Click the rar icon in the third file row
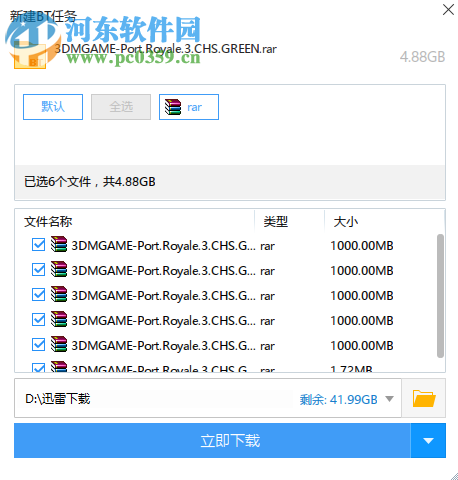Image resolution: width=458 pixels, height=480 pixels. point(59,294)
